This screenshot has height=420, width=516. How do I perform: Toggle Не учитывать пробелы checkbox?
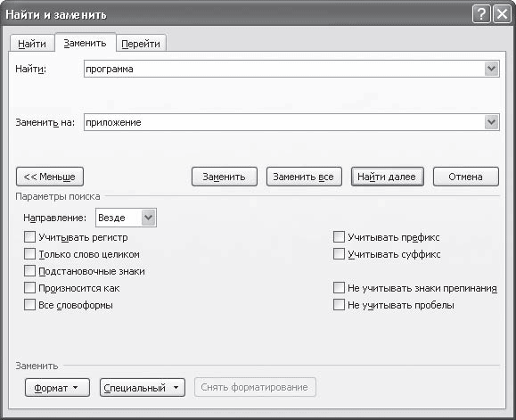[x=339, y=305]
